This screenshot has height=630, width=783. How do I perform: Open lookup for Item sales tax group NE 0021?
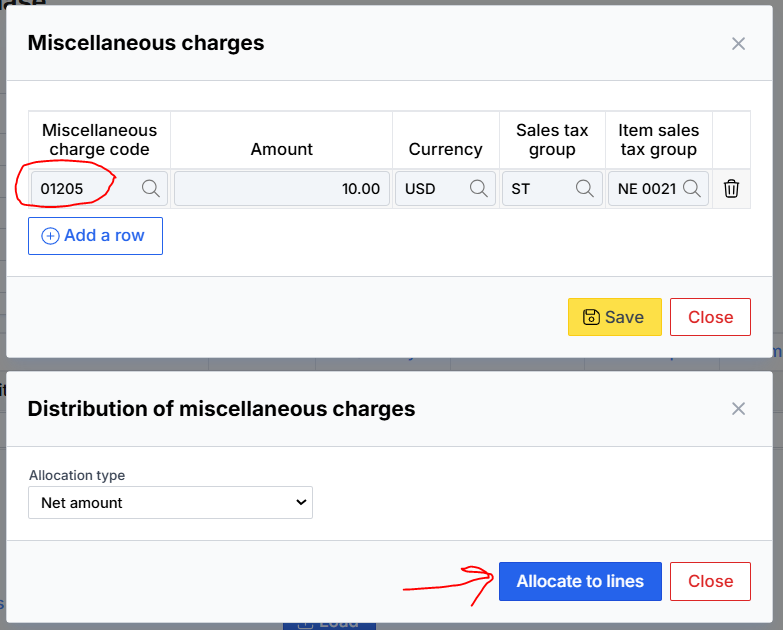pyautogui.click(x=692, y=188)
